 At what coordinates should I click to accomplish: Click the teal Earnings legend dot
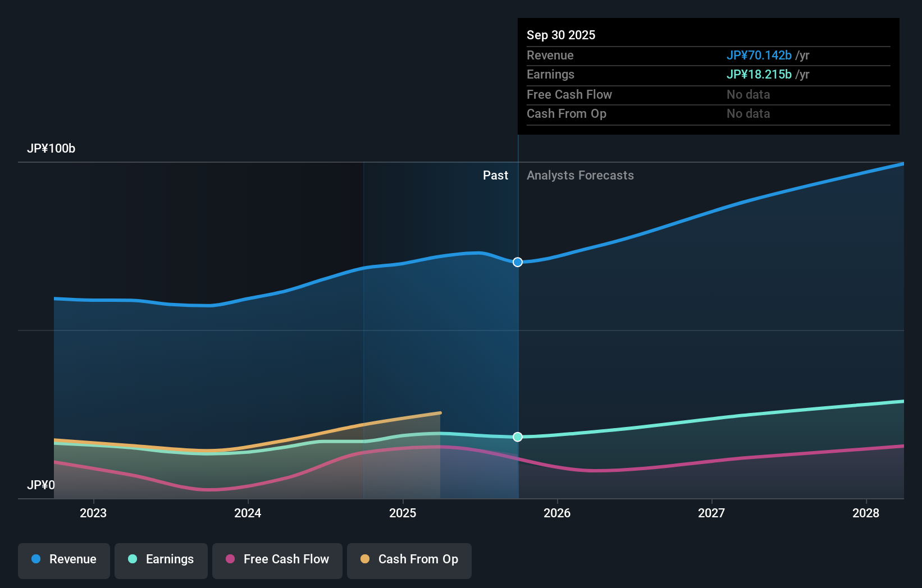131,559
